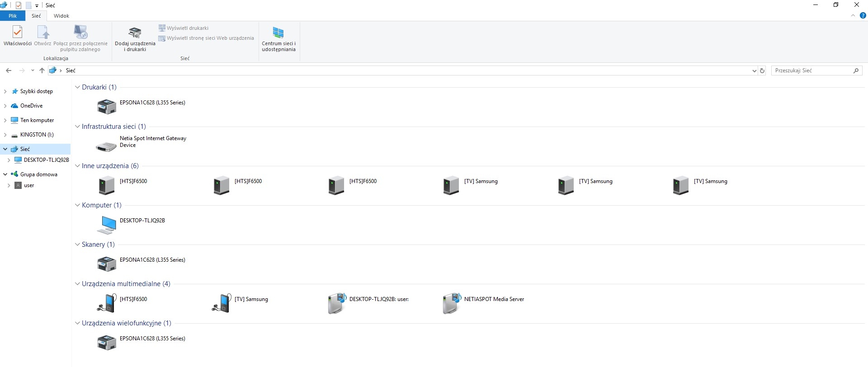Image resolution: width=868 pixels, height=367 pixels.
Task: Open the ribbon help icon
Action: click(863, 16)
